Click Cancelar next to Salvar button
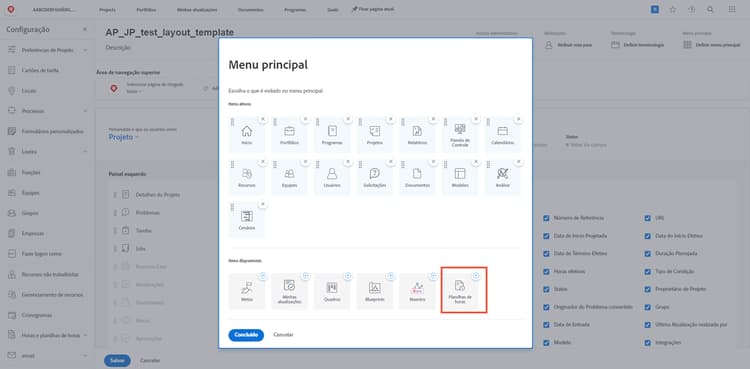 (150, 360)
